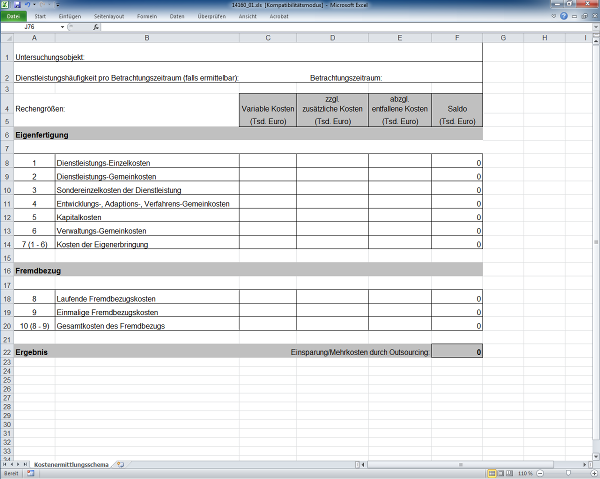Click the insert function fx icon

[x=96, y=27]
